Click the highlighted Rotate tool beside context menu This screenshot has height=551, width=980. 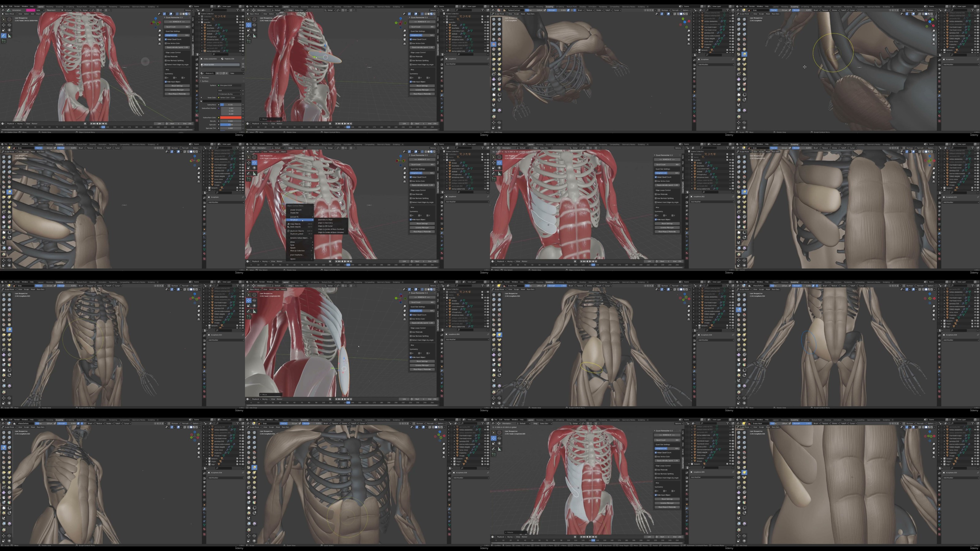(254, 163)
